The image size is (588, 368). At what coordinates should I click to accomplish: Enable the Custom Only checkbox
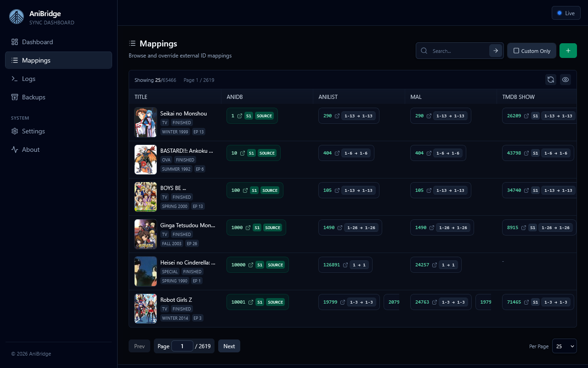(x=516, y=51)
